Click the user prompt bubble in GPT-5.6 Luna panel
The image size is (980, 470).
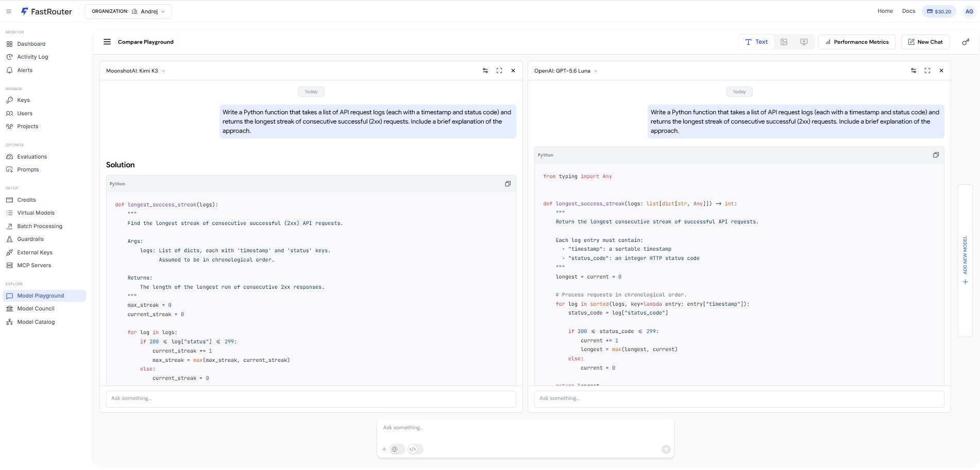(x=796, y=121)
